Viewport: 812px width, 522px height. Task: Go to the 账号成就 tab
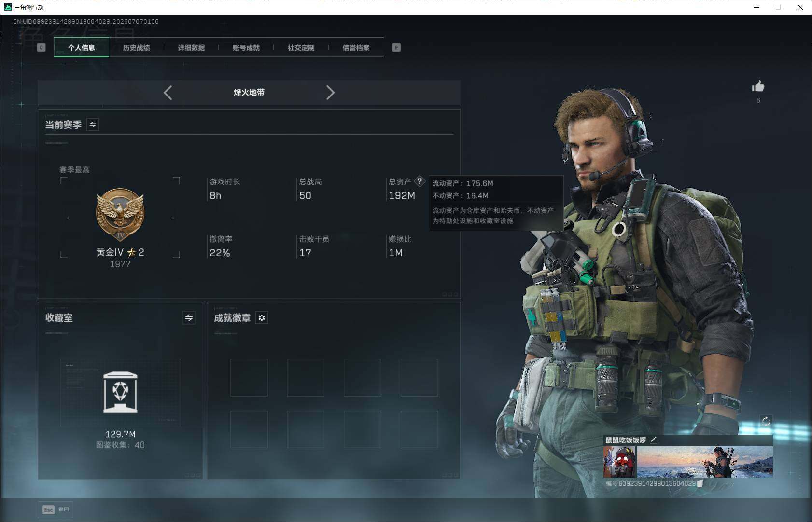(x=246, y=47)
